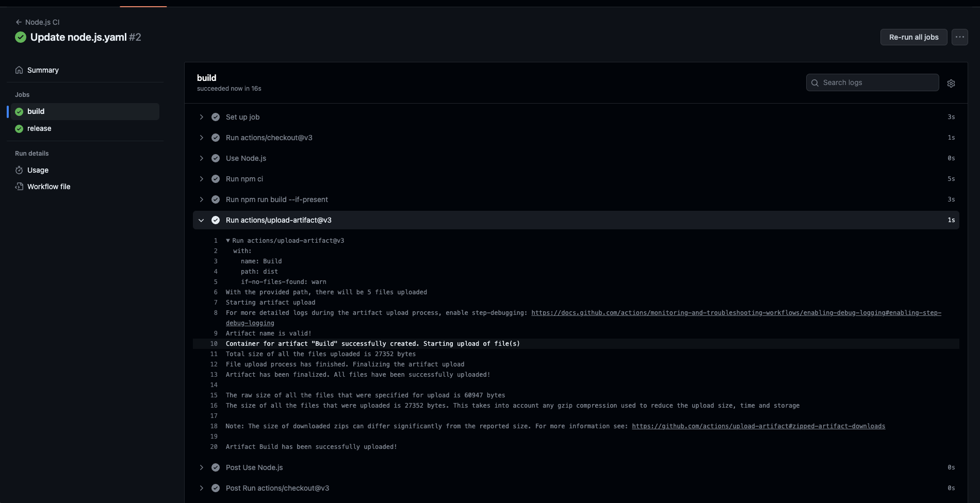
Task: Open the zipped-artifact-downloads link on line 18
Action: point(758,426)
